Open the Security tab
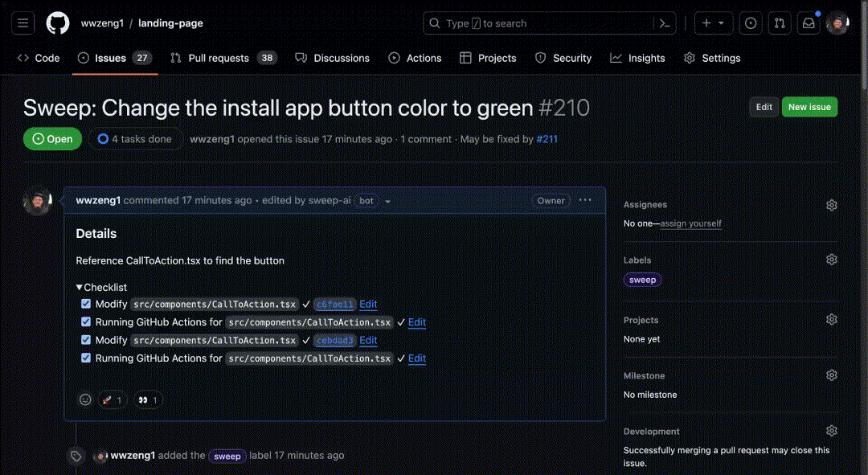Screen dimensions: 868x475 pyautogui.click(x=563, y=58)
